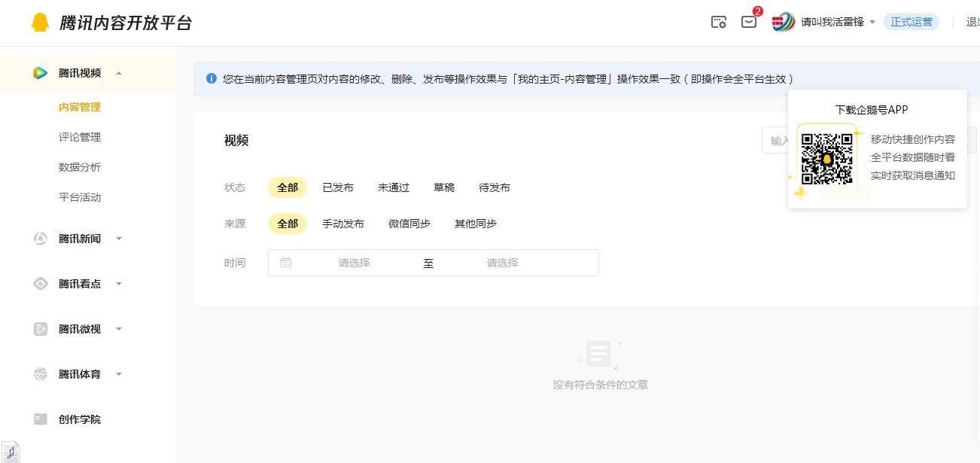The height and width of the screenshot is (463, 980).
Task: Click the QR code for 企鹅号APP
Action: click(826, 159)
